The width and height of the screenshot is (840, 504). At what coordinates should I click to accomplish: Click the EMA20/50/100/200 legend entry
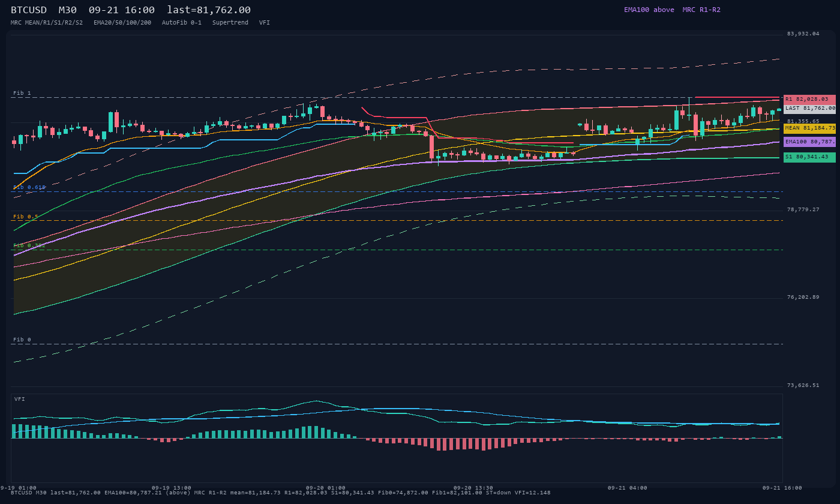coord(122,23)
